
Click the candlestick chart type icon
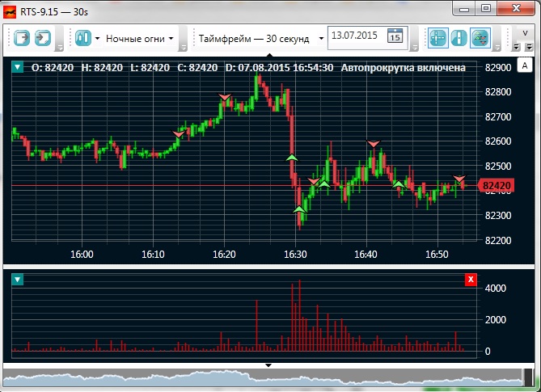83,38
